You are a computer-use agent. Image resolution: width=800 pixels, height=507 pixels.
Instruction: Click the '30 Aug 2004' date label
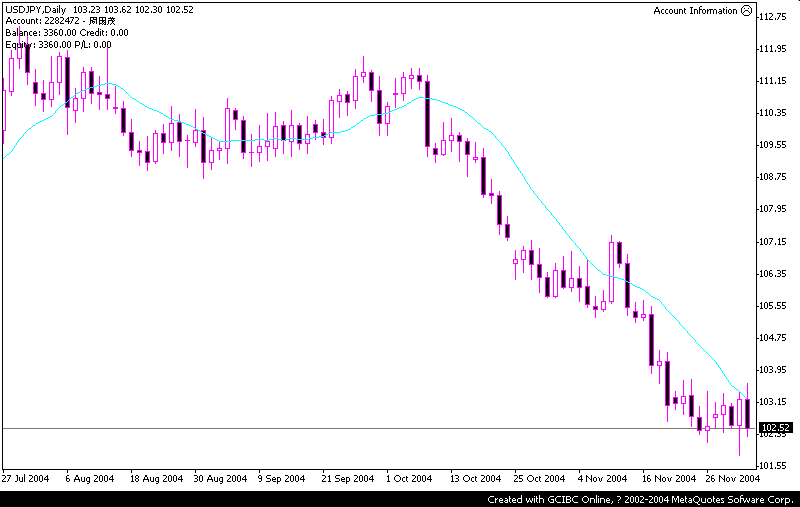click(220, 478)
